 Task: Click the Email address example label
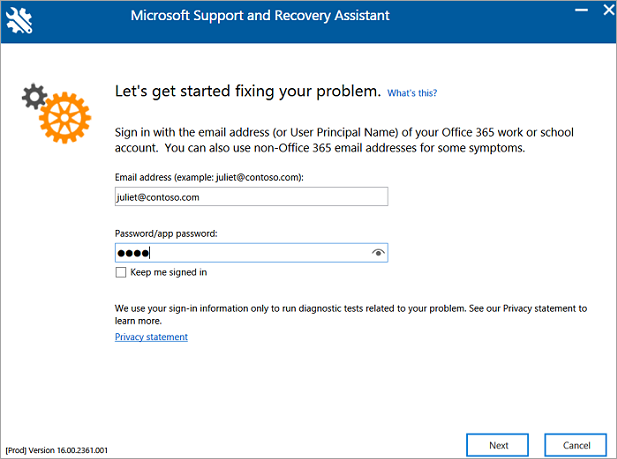(x=209, y=178)
